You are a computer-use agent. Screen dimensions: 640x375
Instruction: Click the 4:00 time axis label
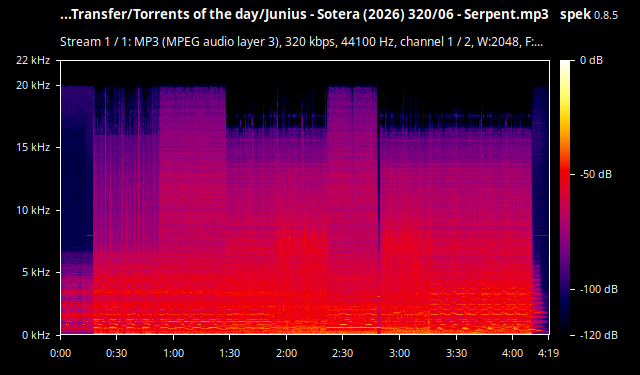coord(512,353)
